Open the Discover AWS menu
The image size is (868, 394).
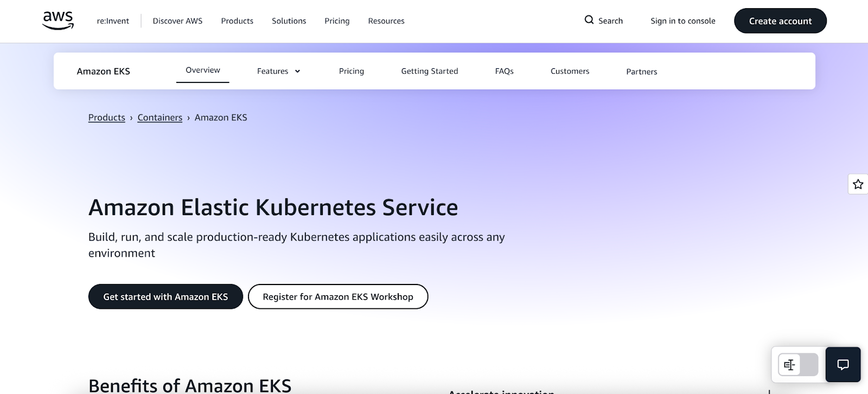pos(177,21)
